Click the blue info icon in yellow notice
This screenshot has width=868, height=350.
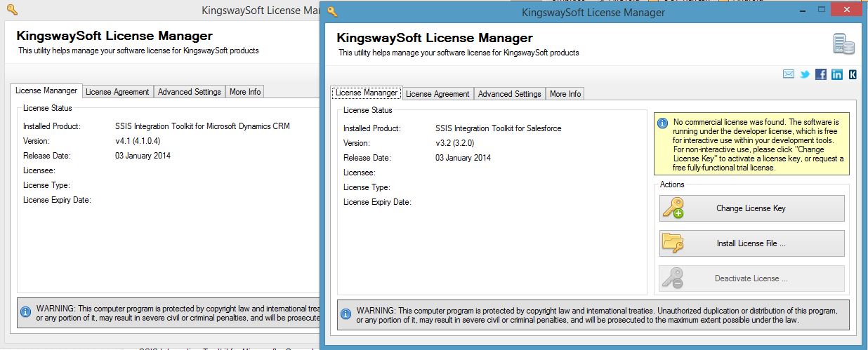point(662,123)
